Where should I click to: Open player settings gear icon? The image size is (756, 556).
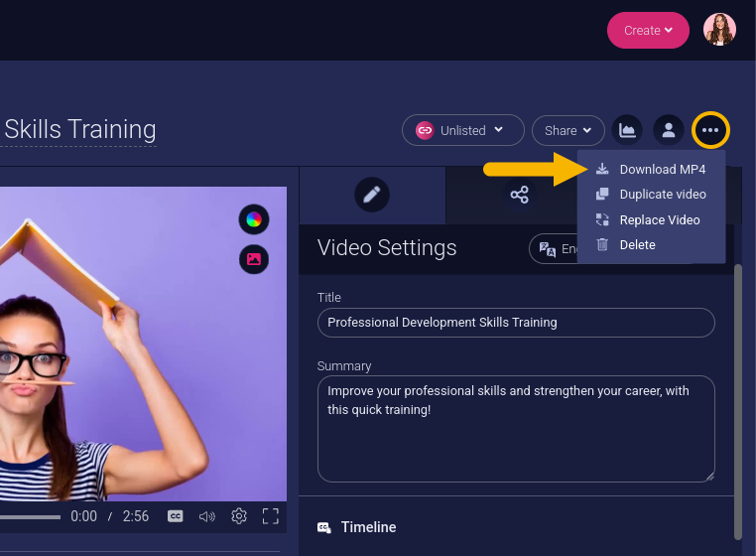click(x=239, y=516)
